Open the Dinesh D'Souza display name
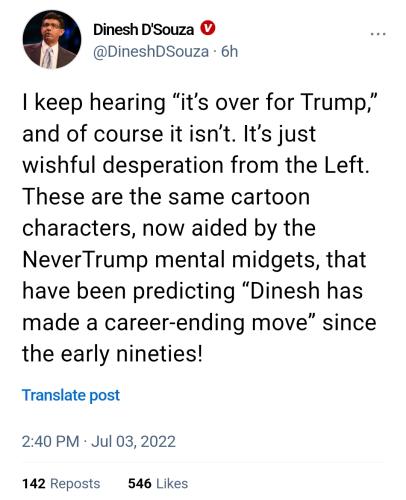Image resolution: width=406 pixels, height=500 pixels. click(143, 29)
